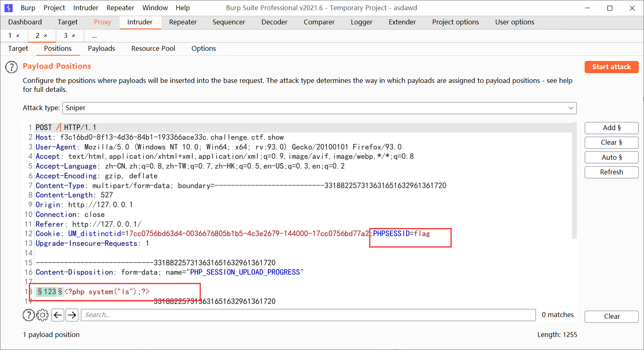This screenshot has width=644, height=350.
Task: Click the request editor vertical scrollbar
Action: coord(574,180)
